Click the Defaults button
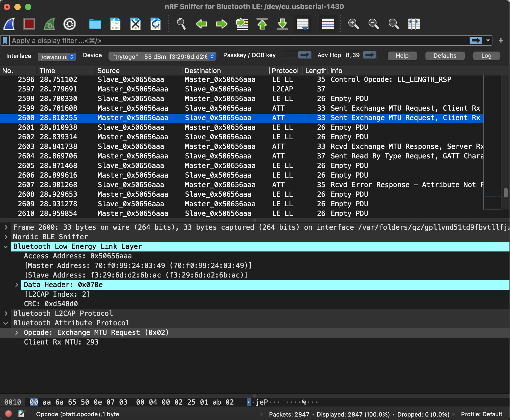This screenshot has height=420, width=510. [445, 56]
